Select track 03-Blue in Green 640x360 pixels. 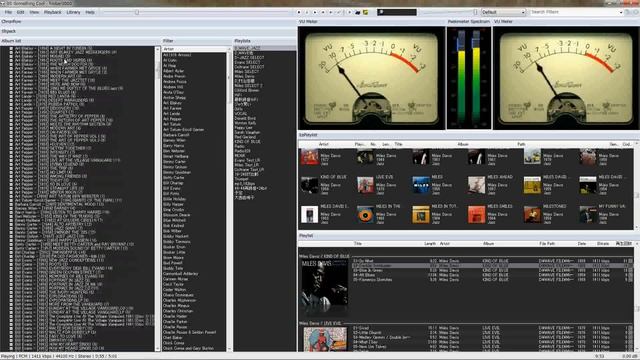pos(492,270)
